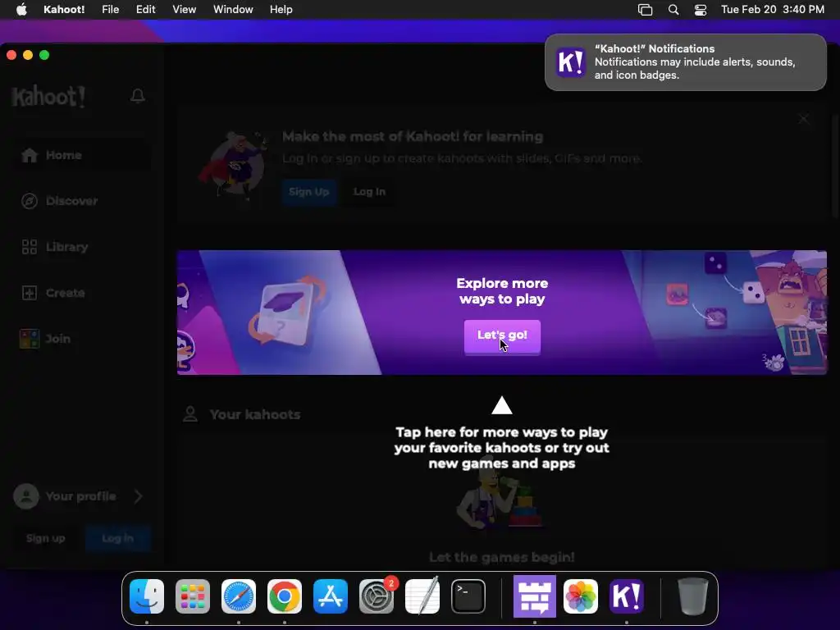Click the Library grid icon

coord(30,247)
